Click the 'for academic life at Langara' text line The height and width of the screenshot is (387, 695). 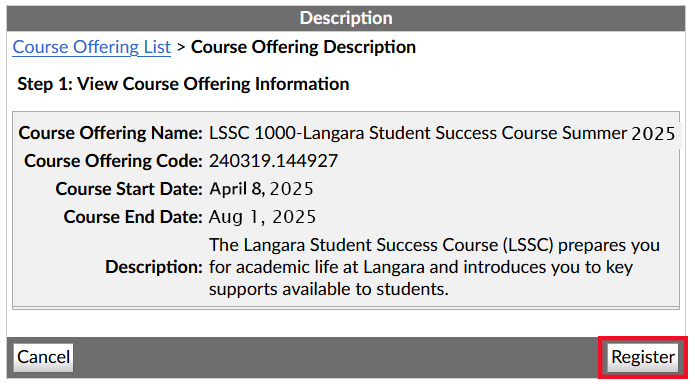click(x=421, y=267)
